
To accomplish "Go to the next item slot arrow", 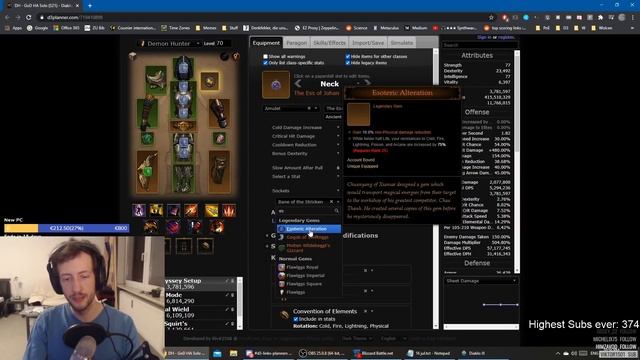I will [367, 83].
